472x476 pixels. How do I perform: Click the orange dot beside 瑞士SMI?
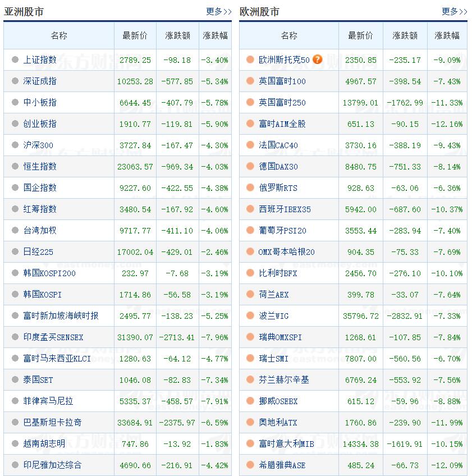click(x=250, y=358)
